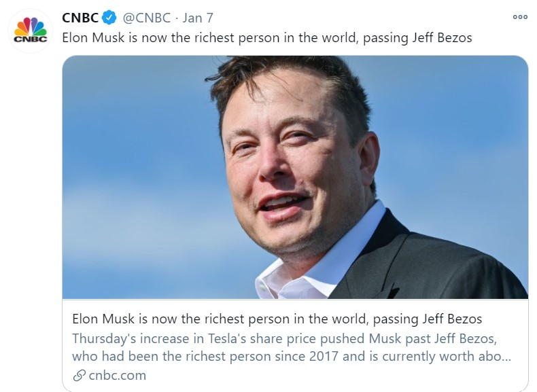
Task: Click the CNBC peacock logo avatar
Action: pyautogui.click(x=30, y=31)
